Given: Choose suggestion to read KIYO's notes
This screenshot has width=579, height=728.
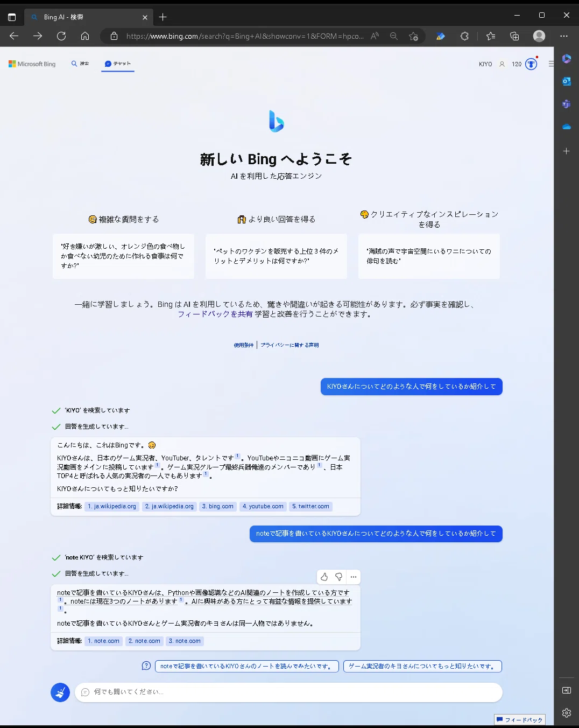Looking at the screenshot, I should 247,666.
